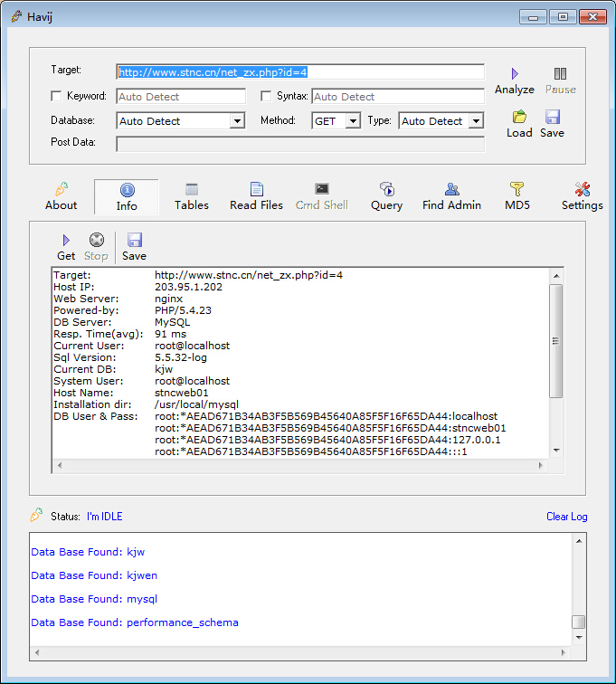
Task: Click the Clear Log link
Action: tap(567, 517)
